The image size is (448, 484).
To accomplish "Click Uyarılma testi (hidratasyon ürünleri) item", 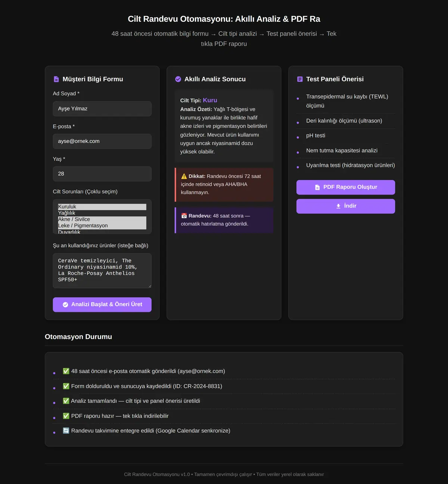I will tap(346, 165).
